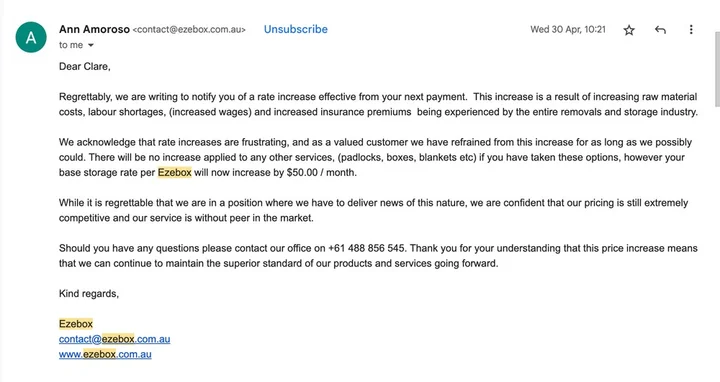Click the 'Dear Clare,' greeting line

[x=84, y=67]
